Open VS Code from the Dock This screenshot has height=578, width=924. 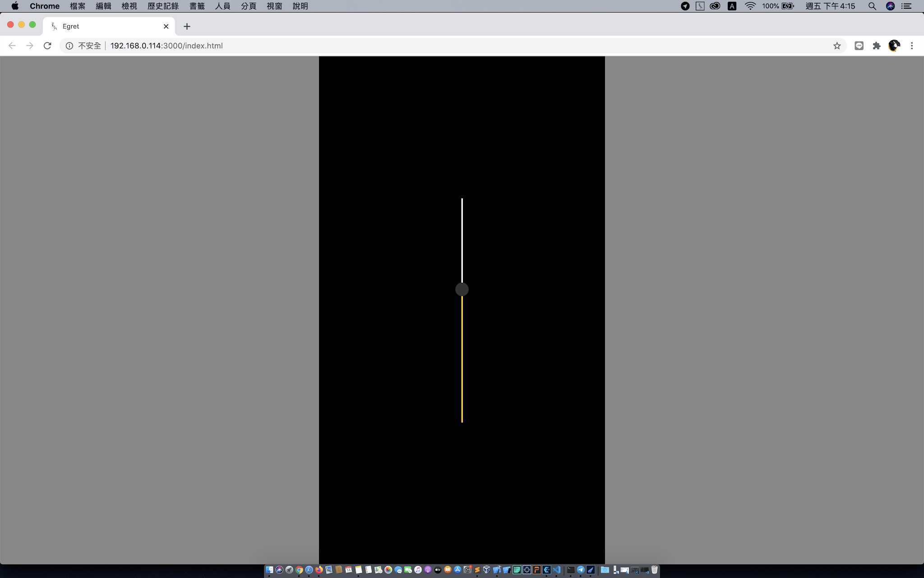[557, 570]
